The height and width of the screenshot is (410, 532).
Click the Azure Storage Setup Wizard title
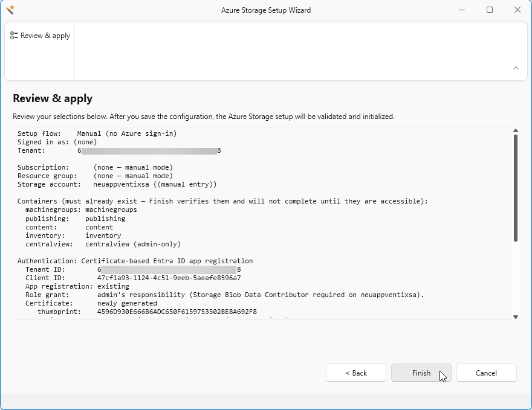(x=266, y=10)
